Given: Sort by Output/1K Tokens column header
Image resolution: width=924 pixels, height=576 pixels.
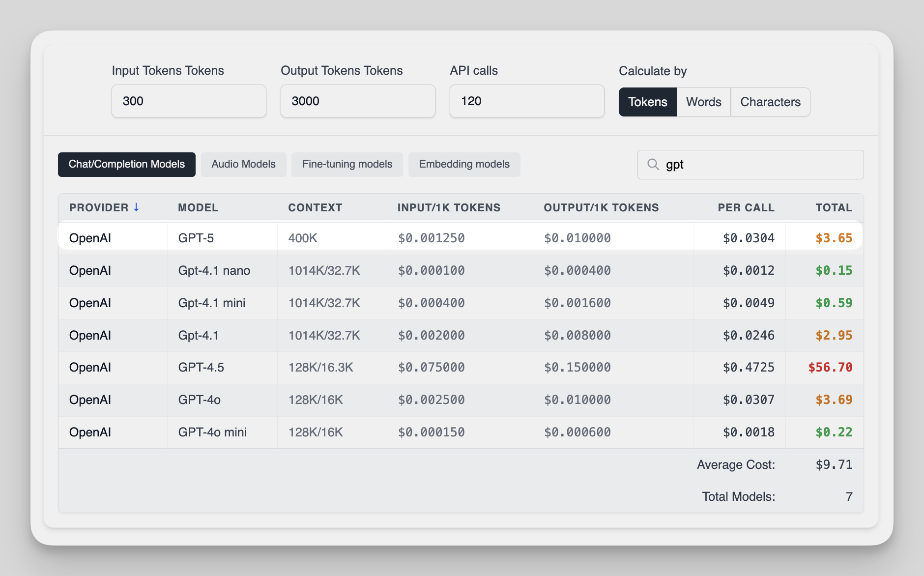Looking at the screenshot, I should tap(601, 207).
